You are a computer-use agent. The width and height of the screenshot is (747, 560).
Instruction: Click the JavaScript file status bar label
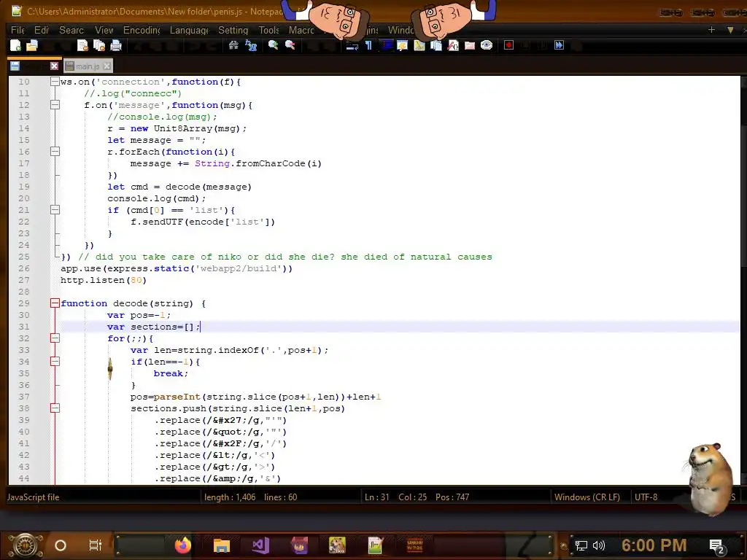click(34, 497)
